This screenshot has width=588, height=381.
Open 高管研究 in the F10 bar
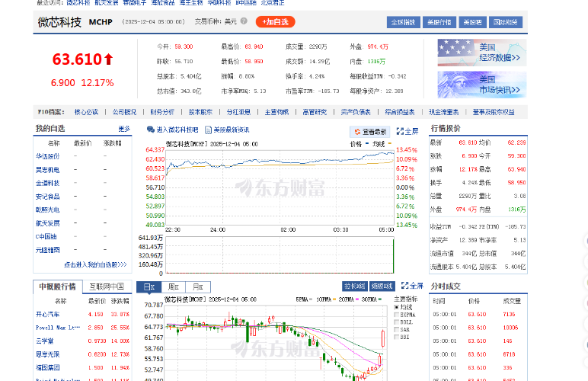point(315,112)
